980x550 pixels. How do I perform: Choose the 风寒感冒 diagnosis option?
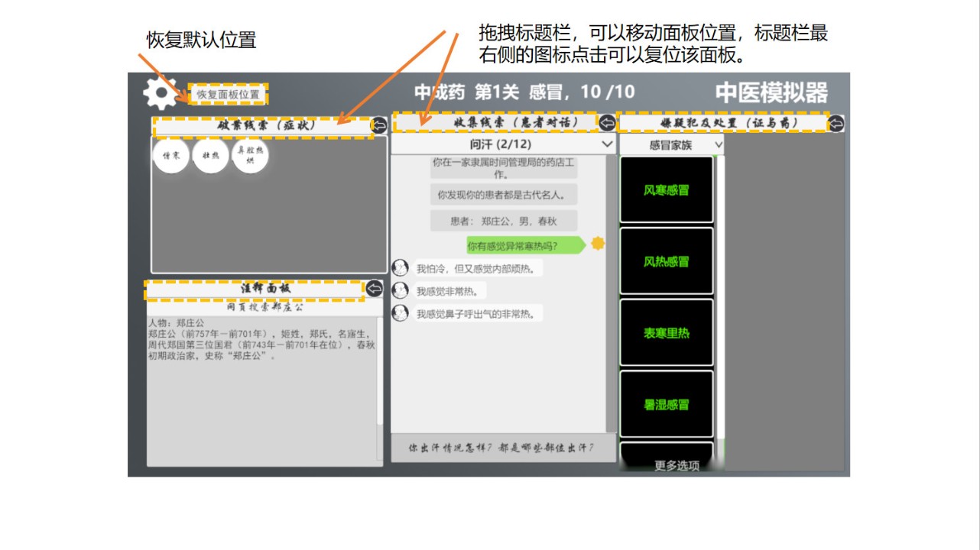tap(666, 190)
